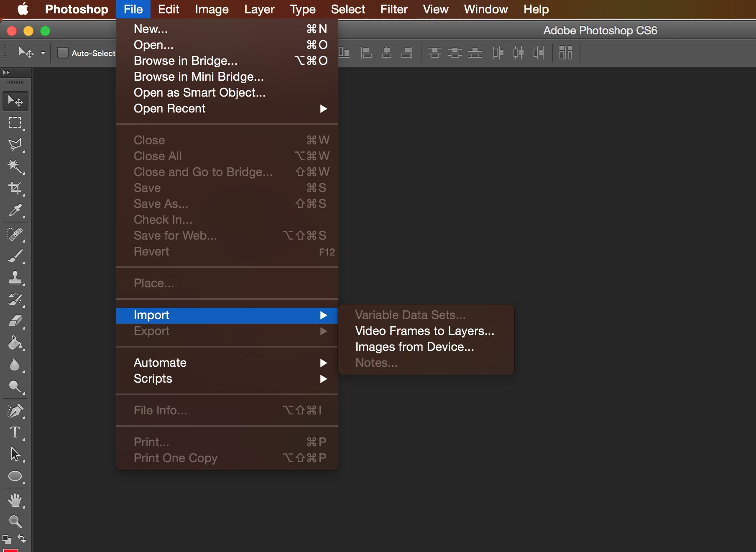The height and width of the screenshot is (552, 756).
Task: Select the Eyedropper tool
Action: coord(15,210)
